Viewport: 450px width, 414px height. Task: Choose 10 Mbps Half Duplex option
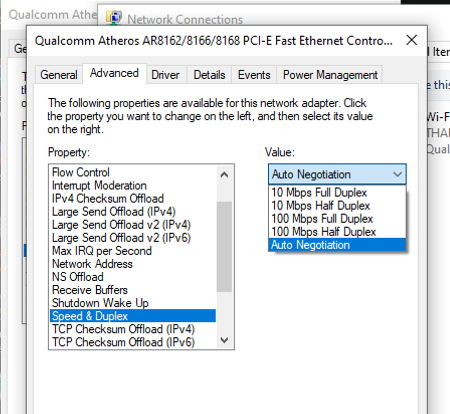pyautogui.click(x=337, y=205)
